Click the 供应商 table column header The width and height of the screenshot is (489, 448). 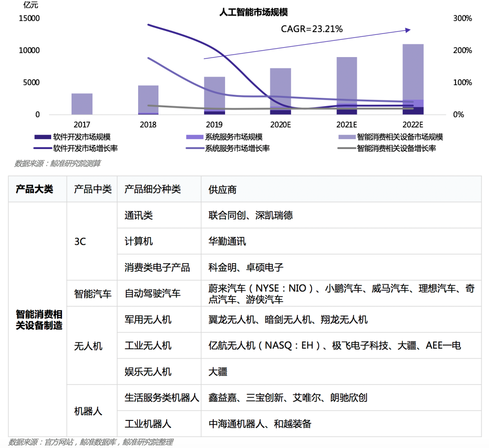tap(222, 189)
